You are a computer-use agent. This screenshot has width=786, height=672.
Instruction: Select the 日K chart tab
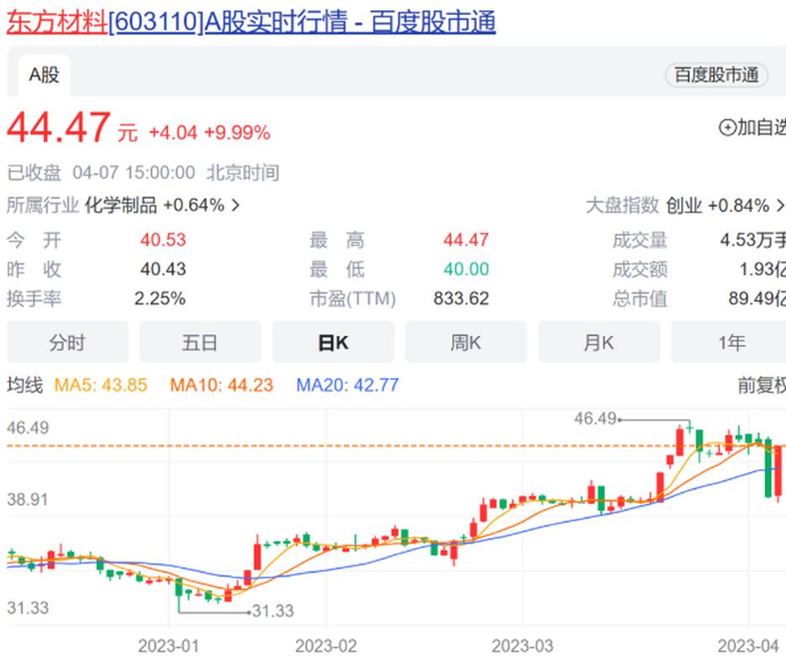[x=333, y=343]
